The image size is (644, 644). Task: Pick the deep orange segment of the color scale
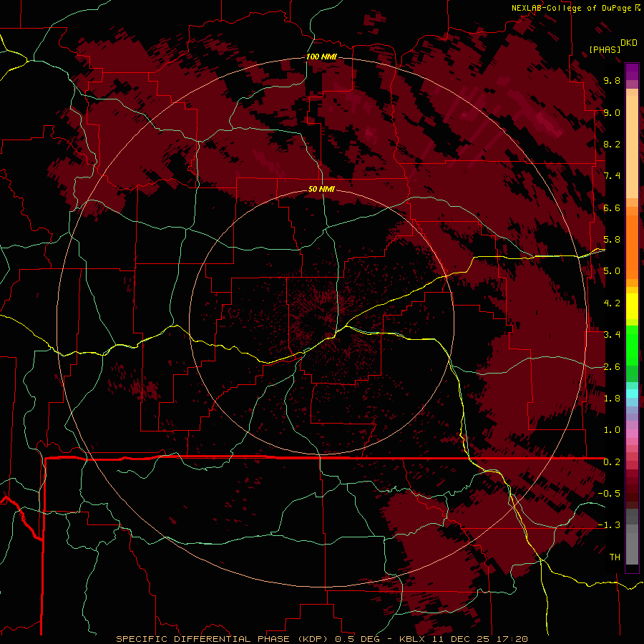632,248
